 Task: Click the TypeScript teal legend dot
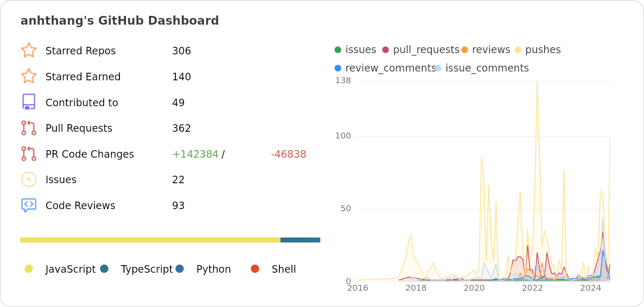pos(104,269)
